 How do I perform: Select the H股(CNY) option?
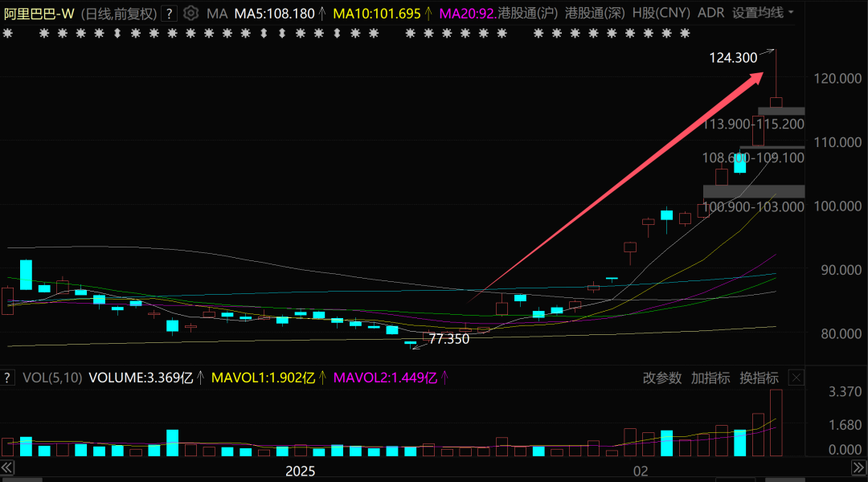tap(661, 13)
